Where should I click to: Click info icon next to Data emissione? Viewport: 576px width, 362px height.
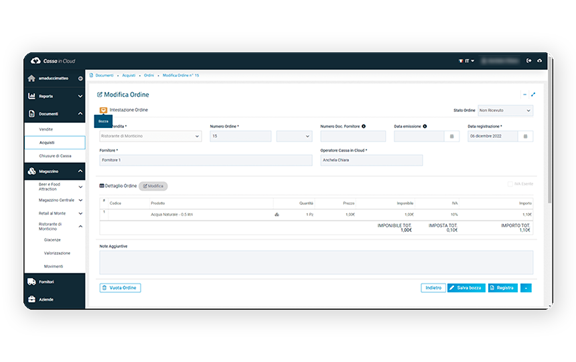point(425,126)
